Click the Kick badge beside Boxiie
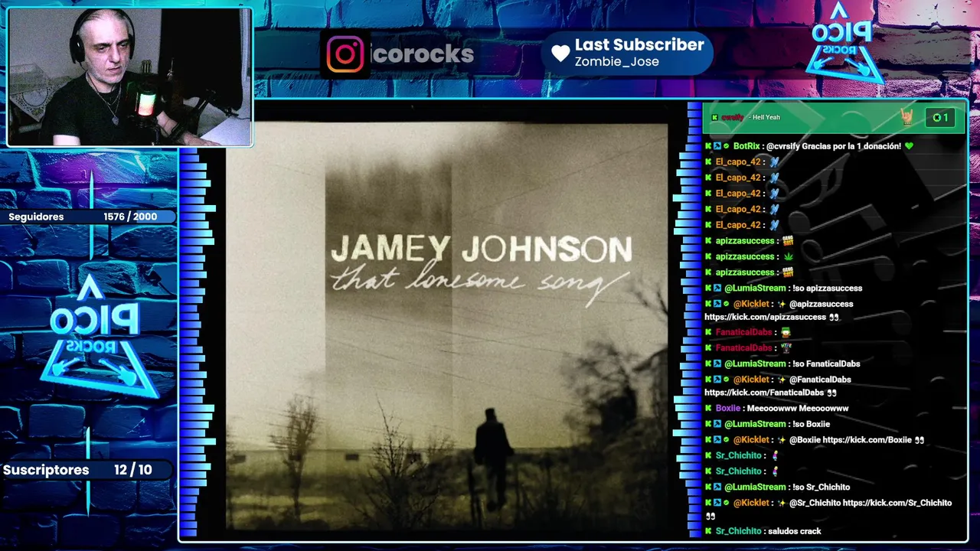Viewport: 980px width, 551px height. tap(709, 409)
